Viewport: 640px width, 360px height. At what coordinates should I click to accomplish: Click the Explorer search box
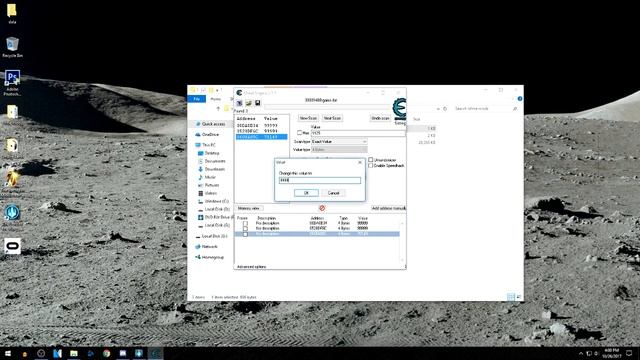tap(486, 109)
